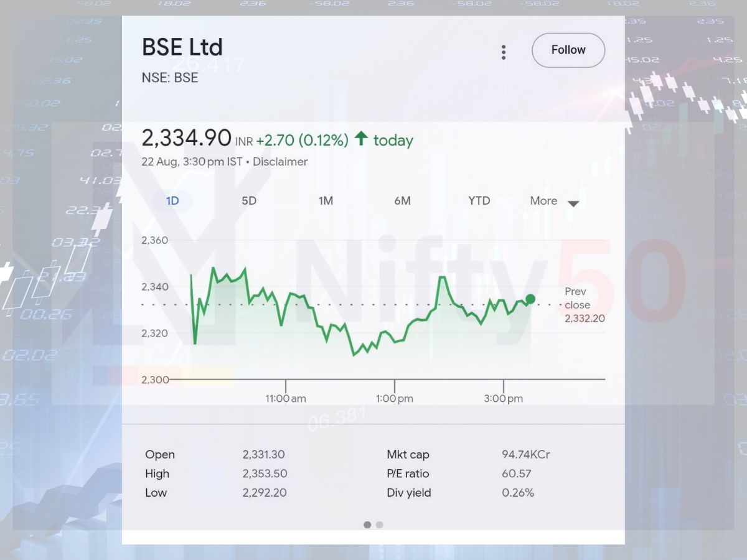This screenshot has height=560, width=747.
Task: Switch to the 5D chart tab
Action: point(249,201)
